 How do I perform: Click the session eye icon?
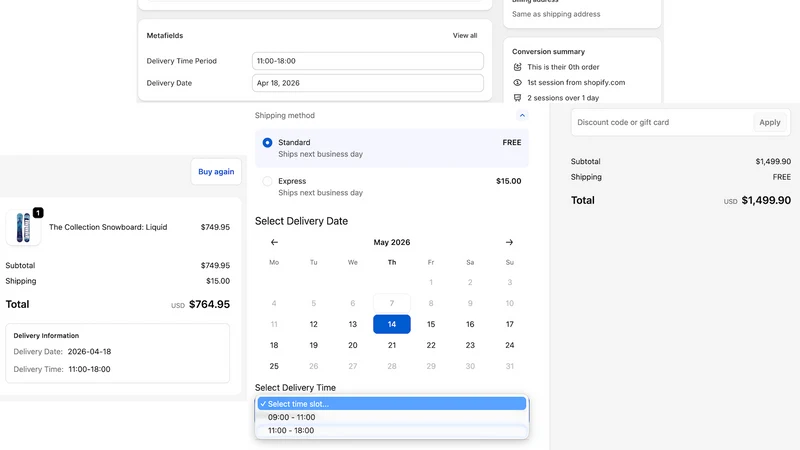pyautogui.click(x=517, y=82)
